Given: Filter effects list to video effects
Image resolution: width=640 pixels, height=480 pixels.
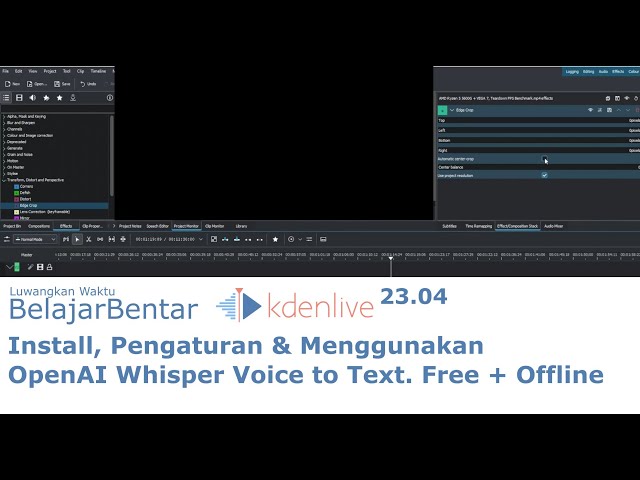Looking at the screenshot, I should 19,98.
